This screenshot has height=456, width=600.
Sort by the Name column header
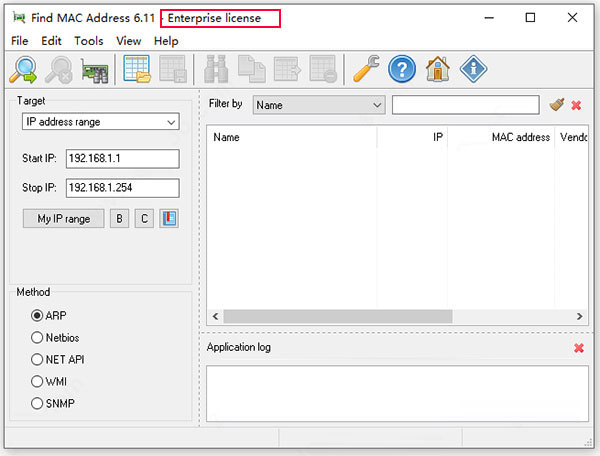pyautogui.click(x=292, y=137)
